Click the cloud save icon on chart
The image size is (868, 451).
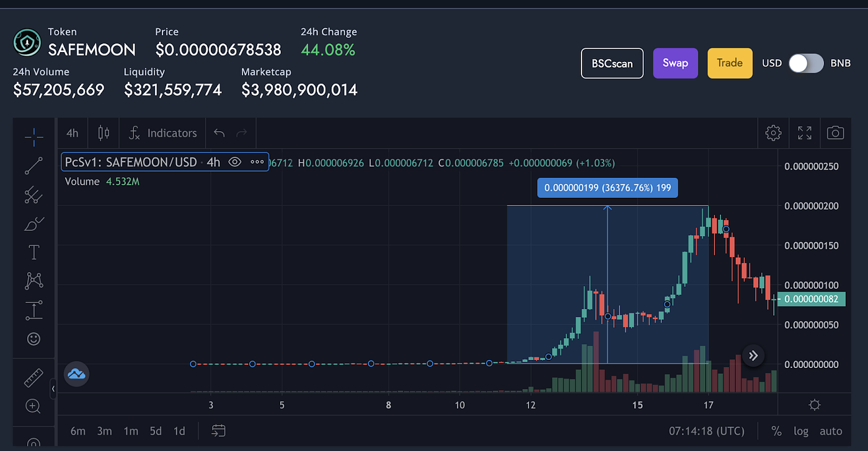77,374
